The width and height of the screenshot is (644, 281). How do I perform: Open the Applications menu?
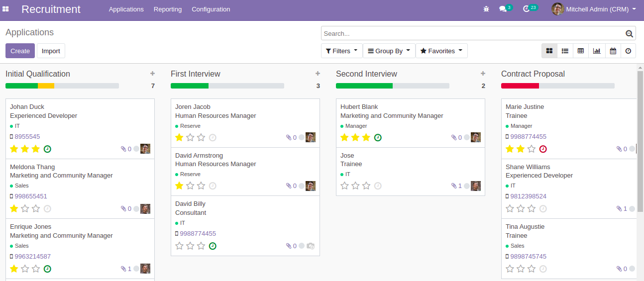(x=126, y=9)
